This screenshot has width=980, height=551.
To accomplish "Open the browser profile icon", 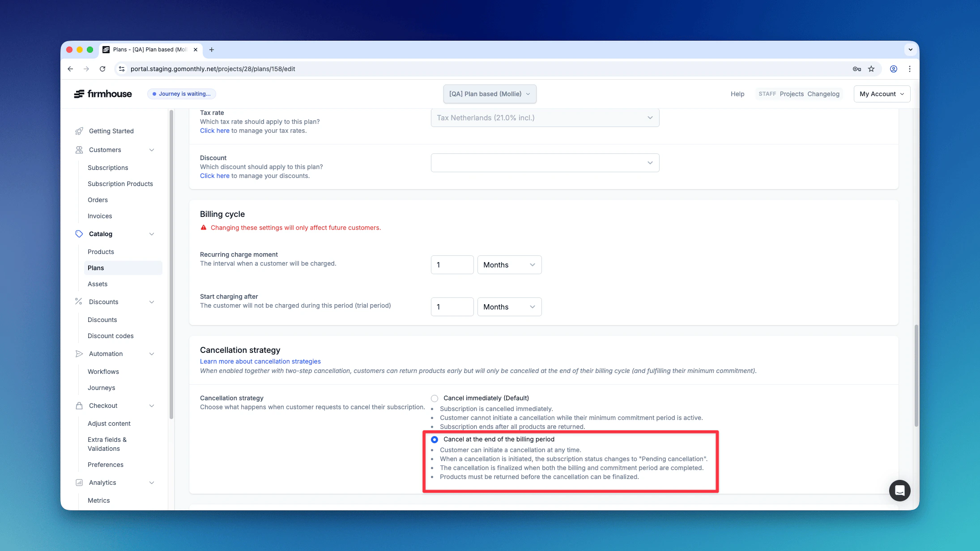I will (893, 69).
